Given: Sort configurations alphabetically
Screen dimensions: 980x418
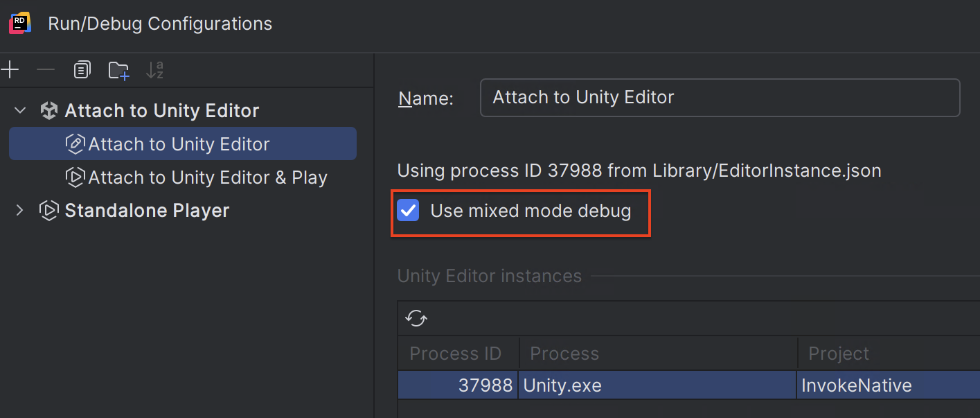Looking at the screenshot, I should tap(155, 69).
